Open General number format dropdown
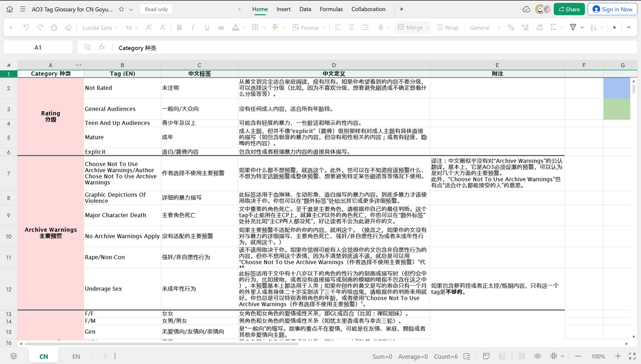This screenshot has height=364, width=641. (x=484, y=27)
